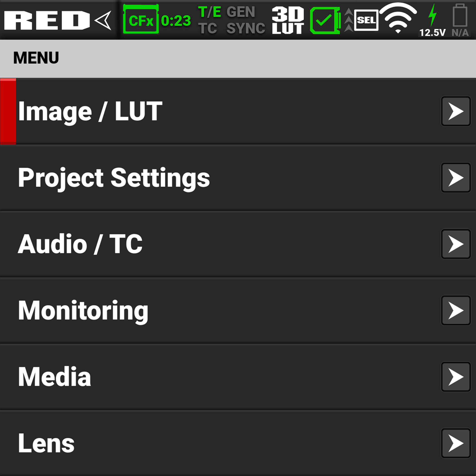Tap the GEN SYNC status indicator

coord(245,20)
